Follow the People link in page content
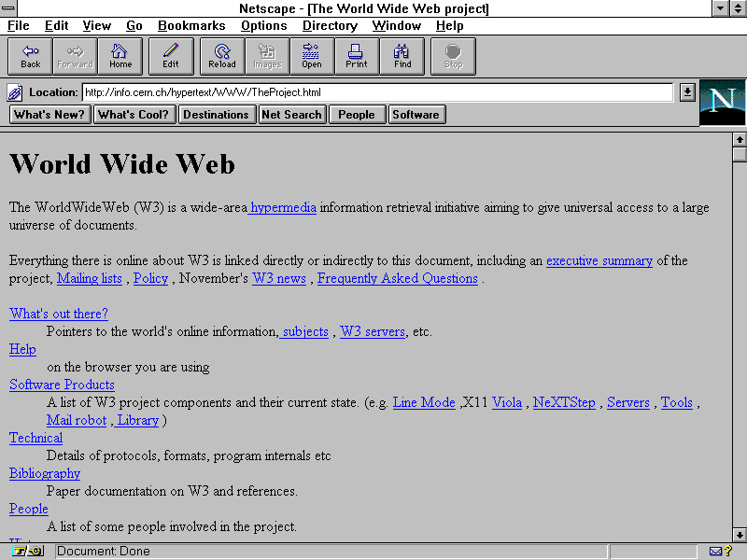 (29, 509)
